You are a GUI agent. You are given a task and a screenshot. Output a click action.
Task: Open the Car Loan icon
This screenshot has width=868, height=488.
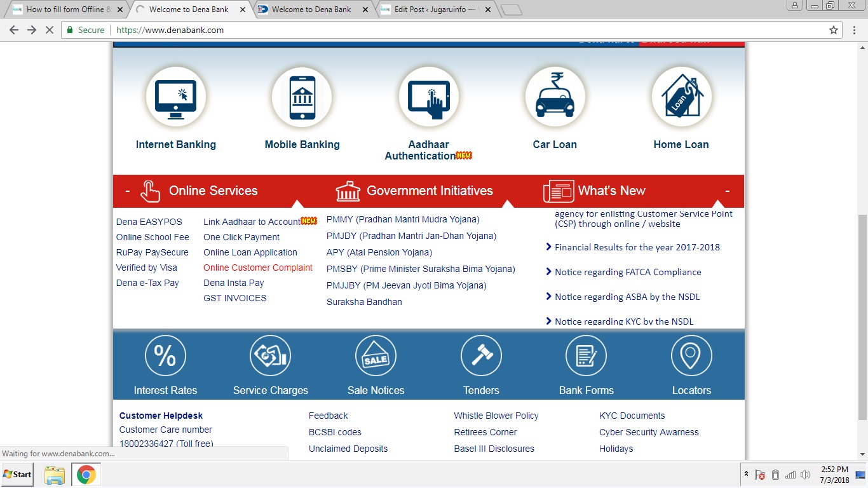pyautogui.click(x=555, y=97)
